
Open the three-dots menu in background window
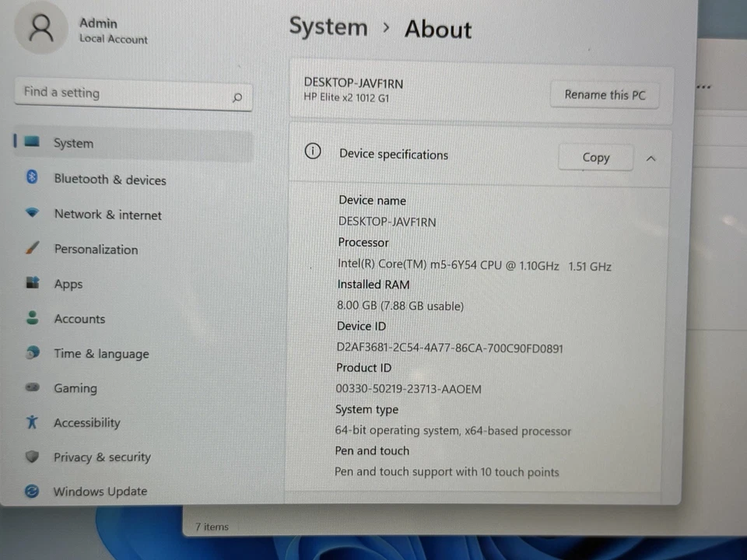click(703, 87)
